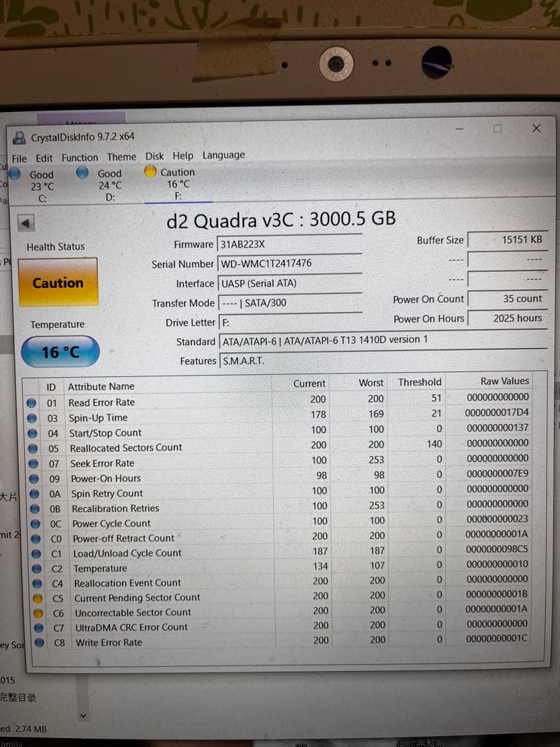560x747 pixels.
Task: Click the blue dot of Recalibration Retries
Action: pos(35,509)
